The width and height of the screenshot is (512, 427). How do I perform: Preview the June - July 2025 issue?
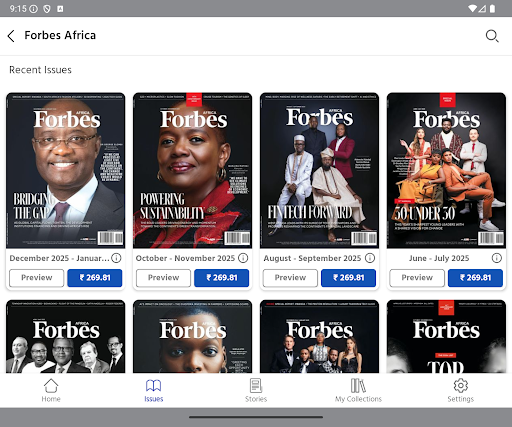(x=417, y=278)
